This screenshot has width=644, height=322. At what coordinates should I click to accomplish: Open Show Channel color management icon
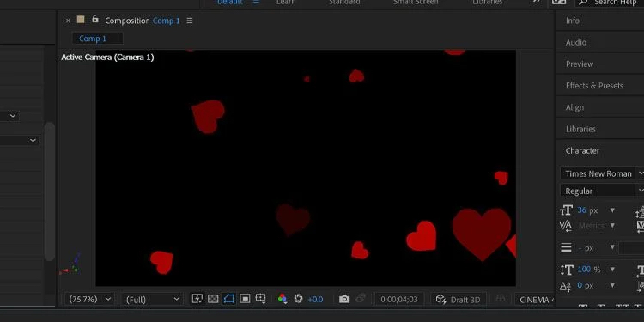pos(283,299)
